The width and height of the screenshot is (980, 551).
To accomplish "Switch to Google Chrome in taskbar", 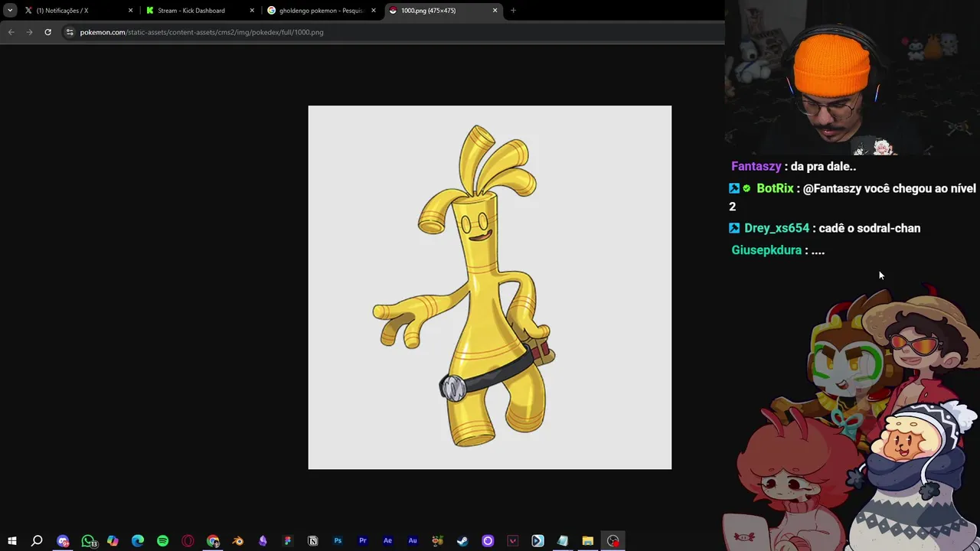I will click(213, 541).
